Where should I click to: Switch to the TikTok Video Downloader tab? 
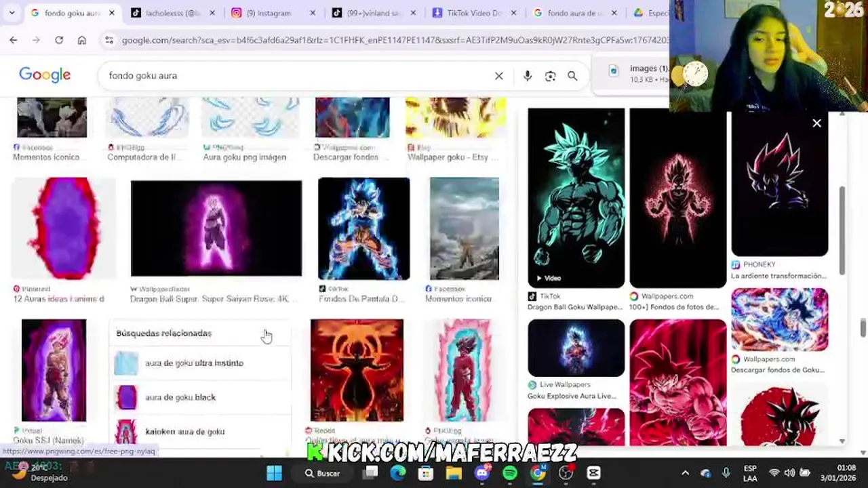click(x=474, y=13)
